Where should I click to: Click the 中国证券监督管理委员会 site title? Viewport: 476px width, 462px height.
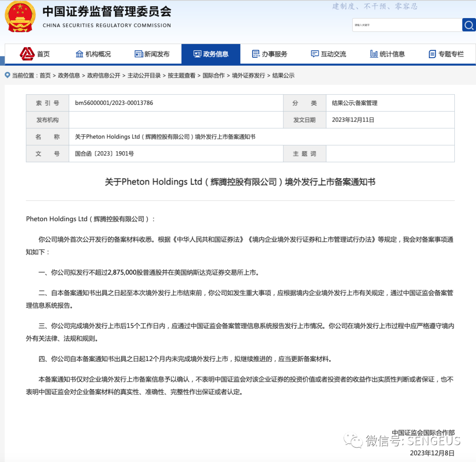tap(107, 11)
